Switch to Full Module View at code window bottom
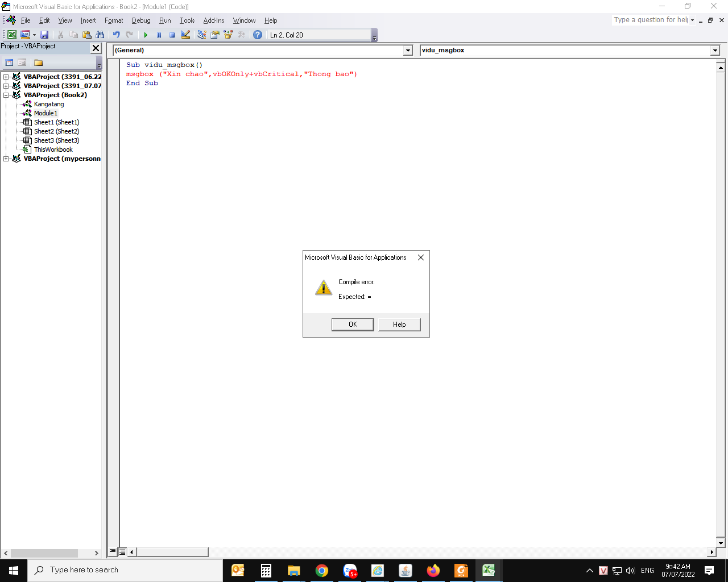Screen dimensions: 728x582 [122, 551]
